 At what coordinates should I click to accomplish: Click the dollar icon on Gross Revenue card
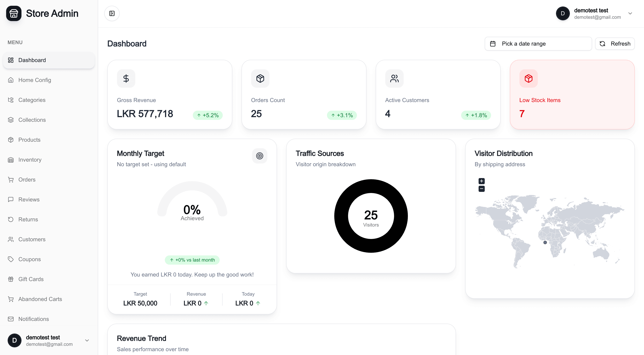pyautogui.click(x=126, y=78)
